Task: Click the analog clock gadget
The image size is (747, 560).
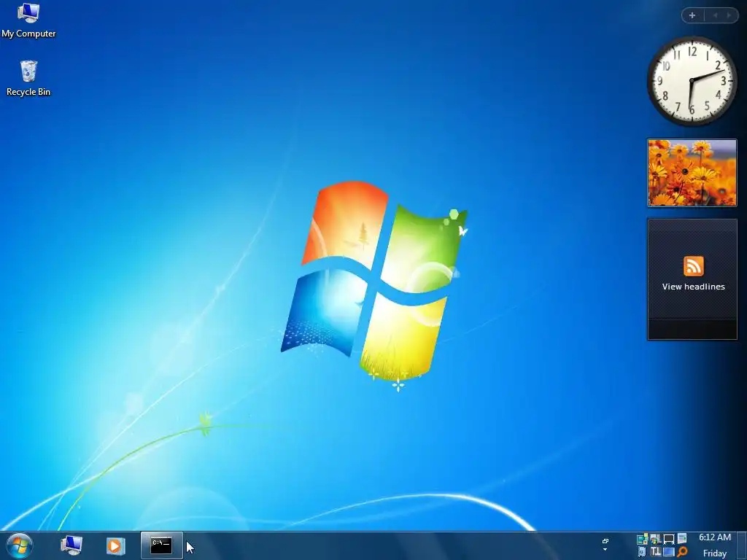Action: (x=692, y=81)
